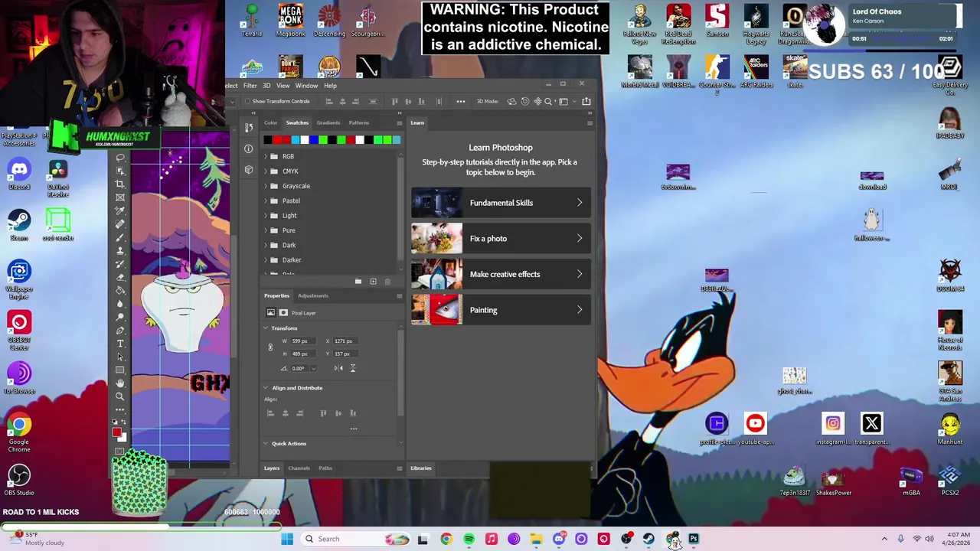Open Make creative effects tutorials
The width and height of the screenshot is (980, 551).
(501, 274)
